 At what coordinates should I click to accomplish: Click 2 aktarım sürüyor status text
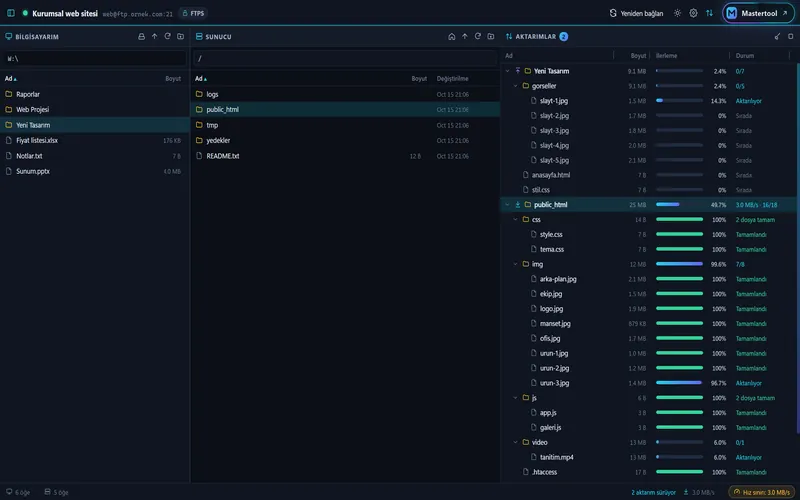coord(653,492)
